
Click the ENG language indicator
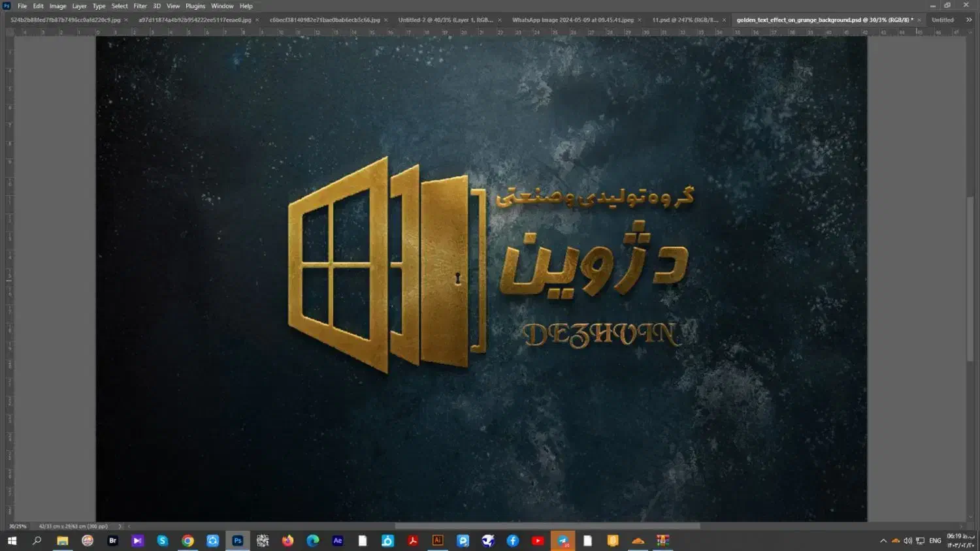[935, 541]
